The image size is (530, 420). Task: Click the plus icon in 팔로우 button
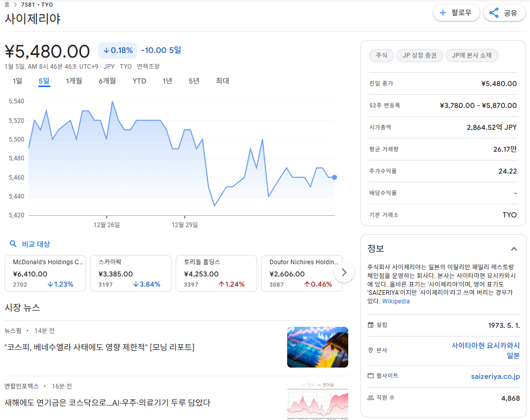pos(442,13)
